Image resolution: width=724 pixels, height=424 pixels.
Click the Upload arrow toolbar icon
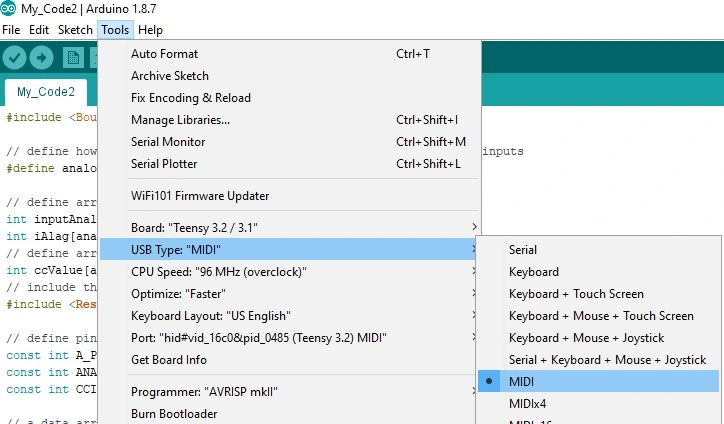[42, 58]
